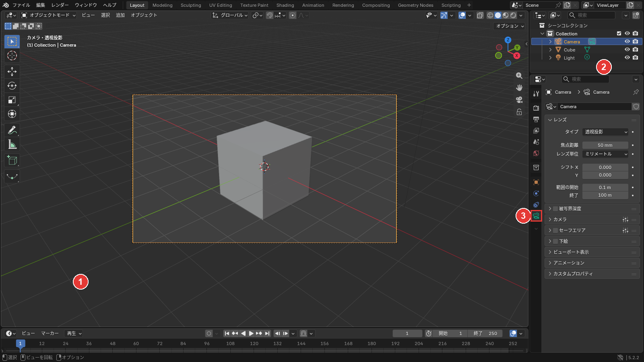
Task: Enable the 下絵 checkbox
Action: [x=555, y=241]
